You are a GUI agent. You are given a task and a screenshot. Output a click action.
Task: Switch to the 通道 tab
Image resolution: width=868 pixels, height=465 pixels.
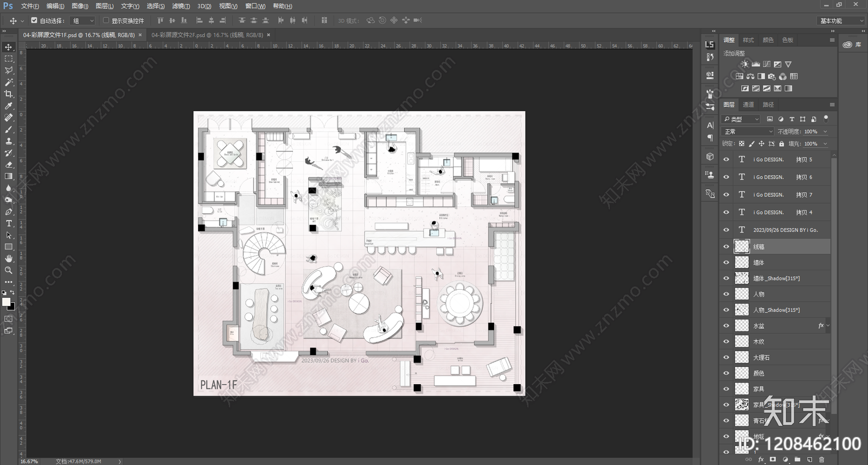tap(749, 105)
